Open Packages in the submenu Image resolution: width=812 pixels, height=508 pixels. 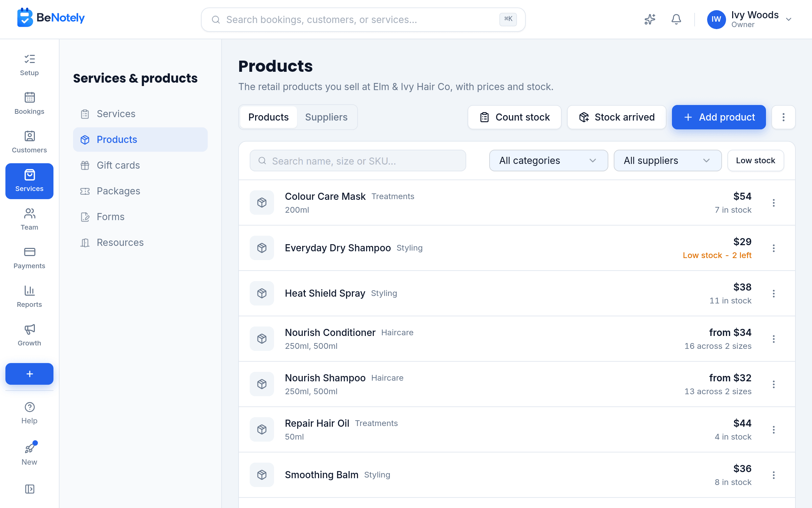[140, 191]
